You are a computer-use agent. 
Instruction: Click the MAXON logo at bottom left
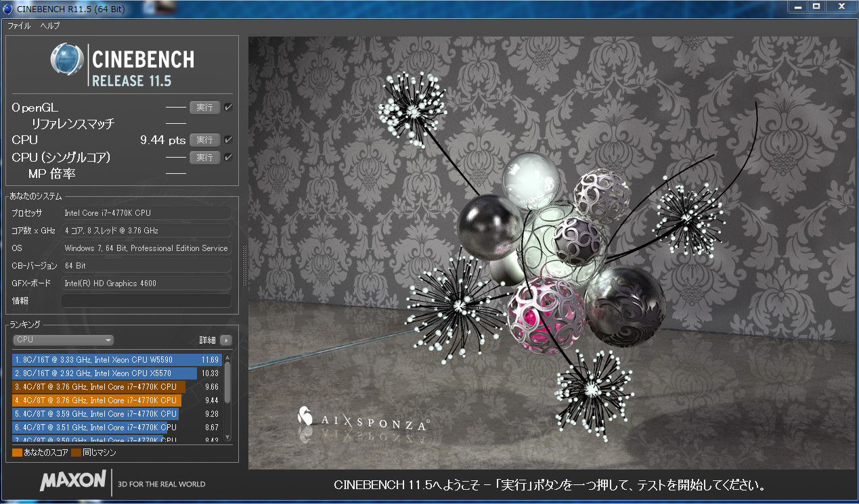coord(72,482)
